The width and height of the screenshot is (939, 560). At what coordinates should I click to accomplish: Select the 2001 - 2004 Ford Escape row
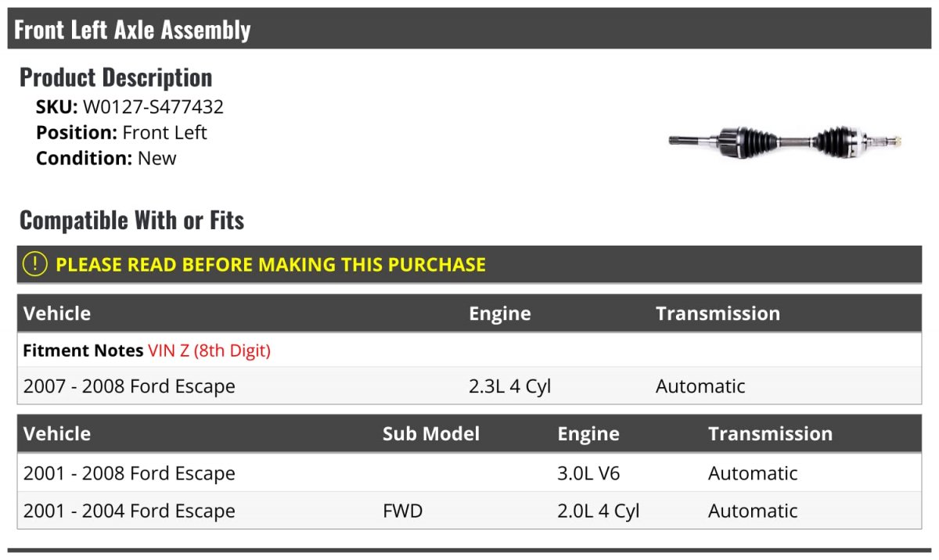pyautogui.click(x=469, y=511)
